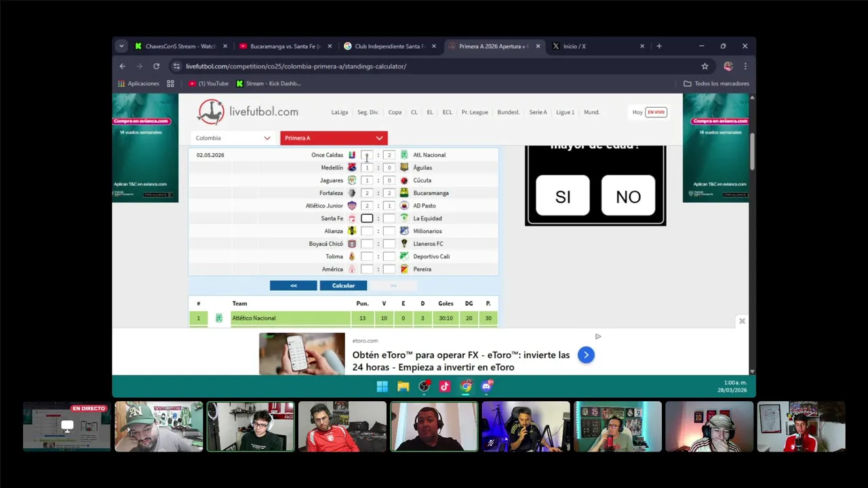Open the tab search chevron button
The height and width of the screenshot is (488, 868).
point(121,46)
